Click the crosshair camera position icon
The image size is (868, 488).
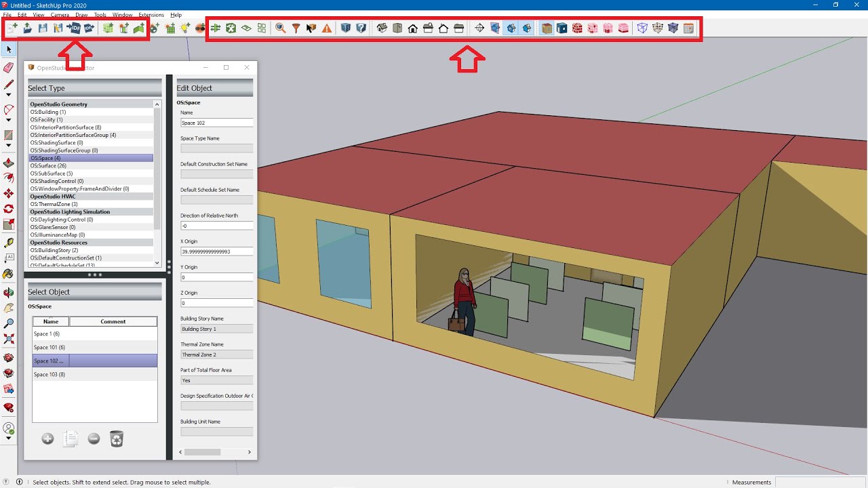point(479,28)
